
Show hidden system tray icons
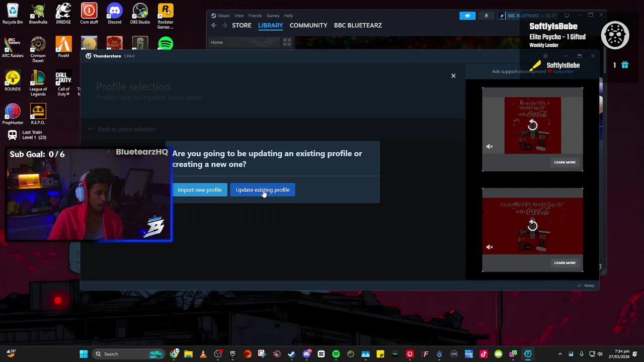coord(560,354)
